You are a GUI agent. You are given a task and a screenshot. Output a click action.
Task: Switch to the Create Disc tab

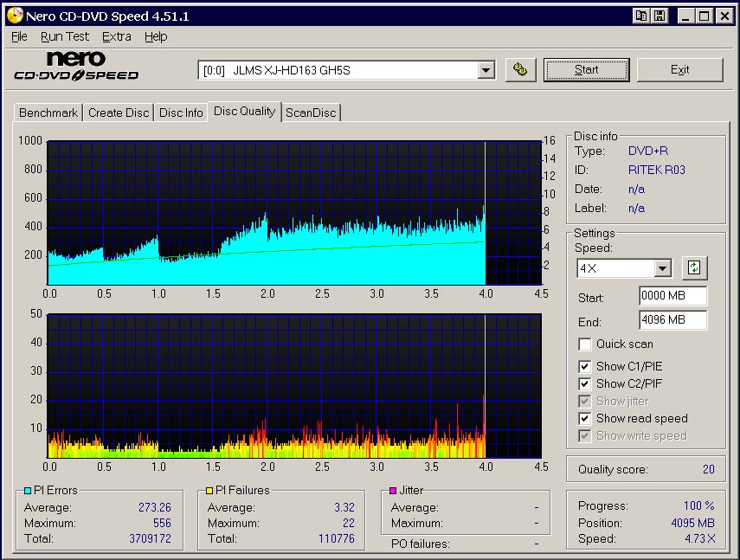click(x=119, y=113)
